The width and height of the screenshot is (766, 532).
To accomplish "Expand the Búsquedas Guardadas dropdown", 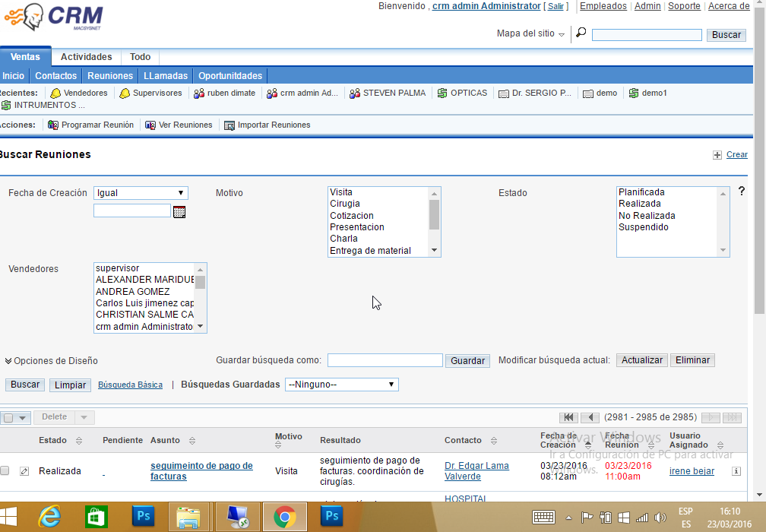I will pyautogui.click(x=341, y=385).
